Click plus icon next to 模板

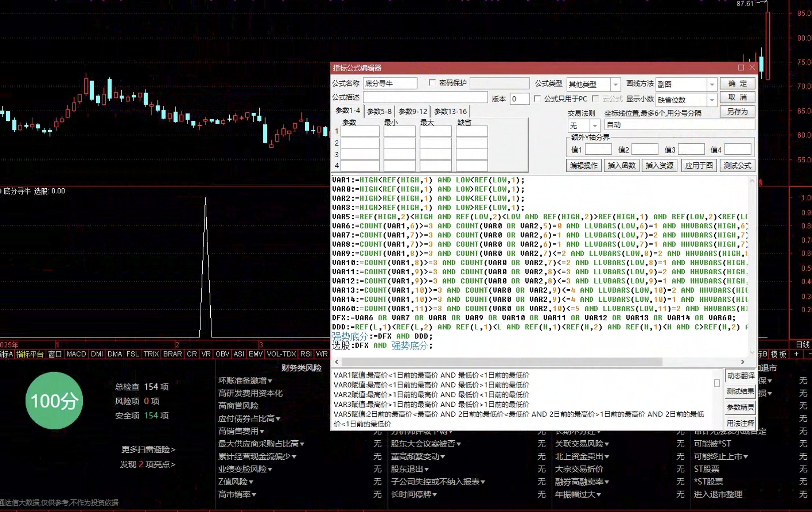tap(796, 354)
